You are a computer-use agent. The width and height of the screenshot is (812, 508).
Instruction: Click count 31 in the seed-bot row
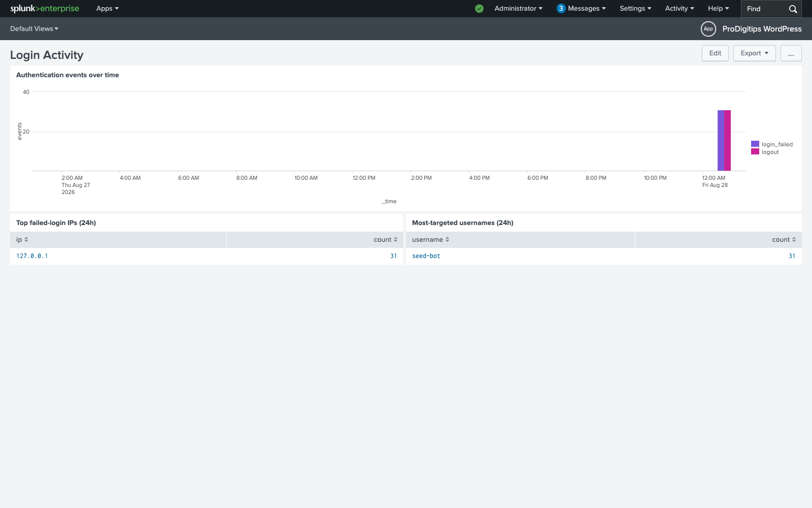pos(792,256)
